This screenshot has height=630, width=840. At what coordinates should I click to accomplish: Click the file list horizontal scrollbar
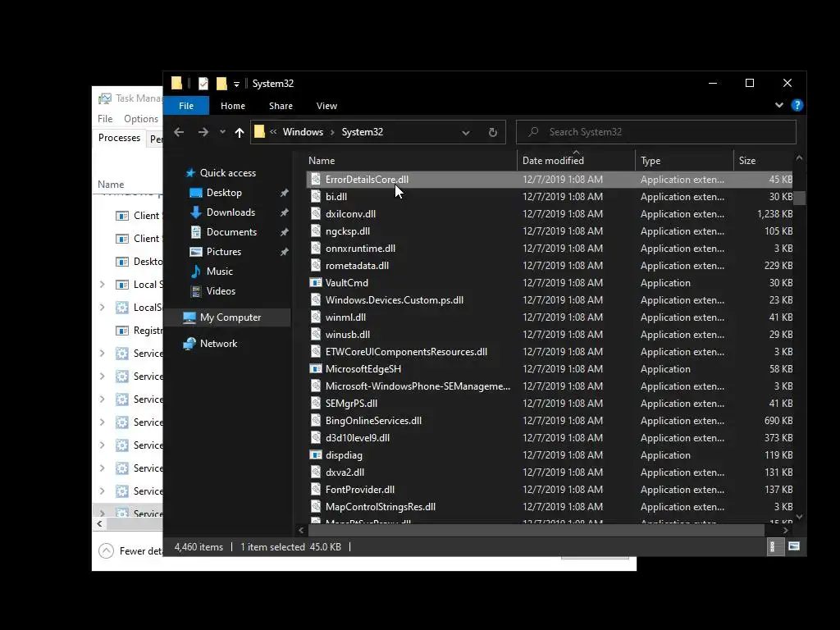536,530
